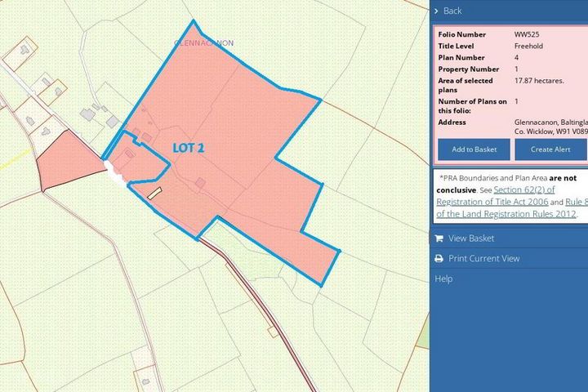Click the Back text label

click(452, 11)
